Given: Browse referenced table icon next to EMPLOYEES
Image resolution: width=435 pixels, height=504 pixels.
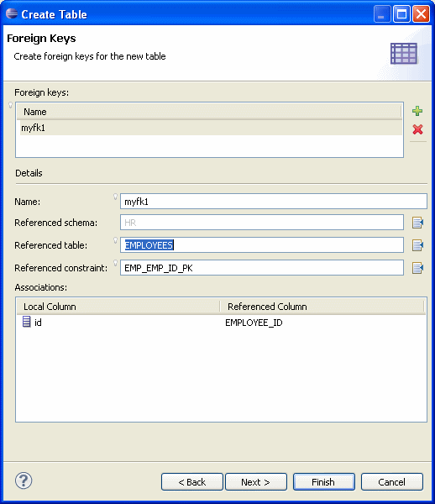Looking at the screenshot, I should click(417, 245).
